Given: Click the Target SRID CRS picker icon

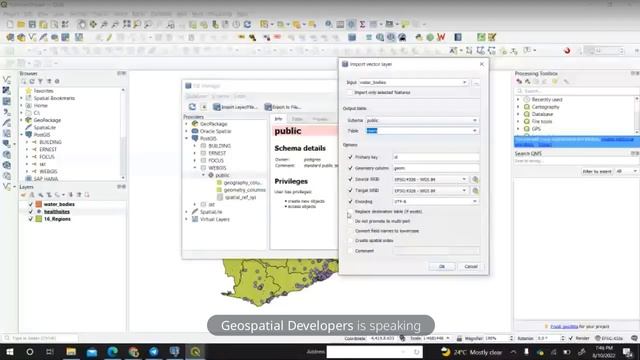Looking at the screenshot, I should click(475, 191).
